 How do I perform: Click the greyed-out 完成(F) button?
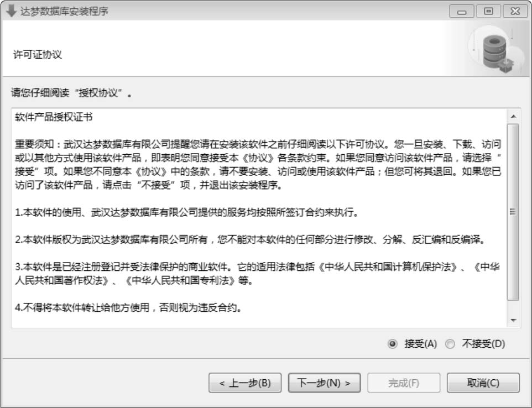tap(404, 383)
